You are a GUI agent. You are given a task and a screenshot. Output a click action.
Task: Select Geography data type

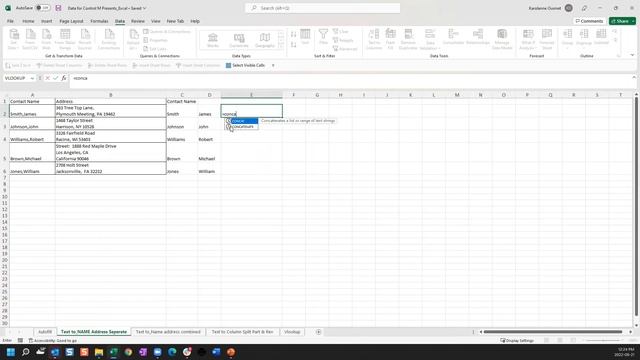coord(265,40)
